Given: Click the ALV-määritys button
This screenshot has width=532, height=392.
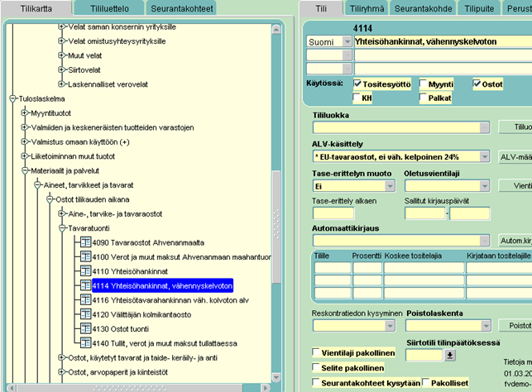Looking at the screenshot, I should tap(515, 156).
